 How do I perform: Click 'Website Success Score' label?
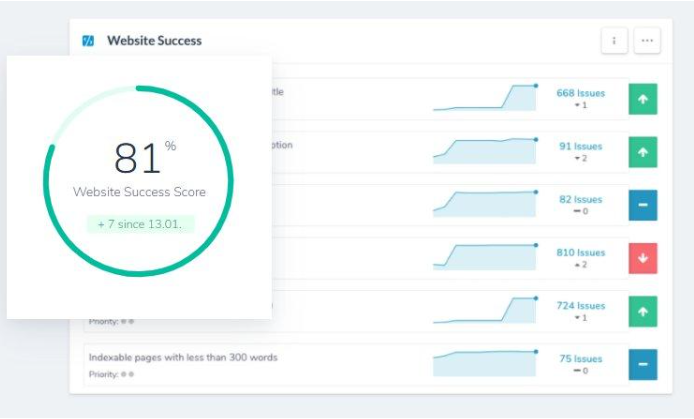pyautogui.click(x=139, y=192)
